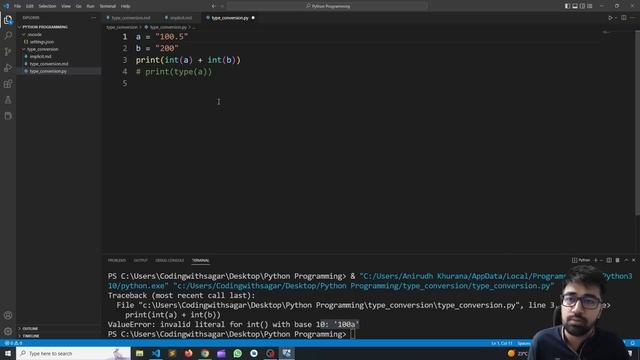Open the File menu
640x360 pixels.
(17, 6)
